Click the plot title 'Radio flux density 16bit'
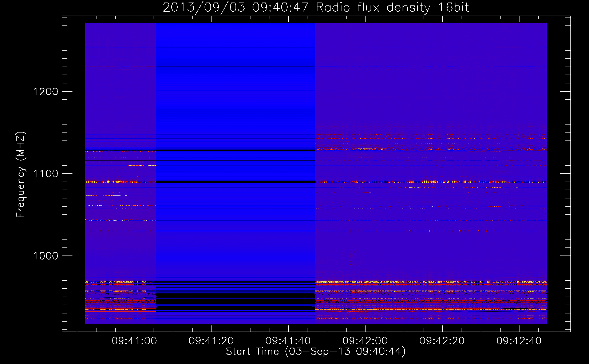 tap(392, 7)
